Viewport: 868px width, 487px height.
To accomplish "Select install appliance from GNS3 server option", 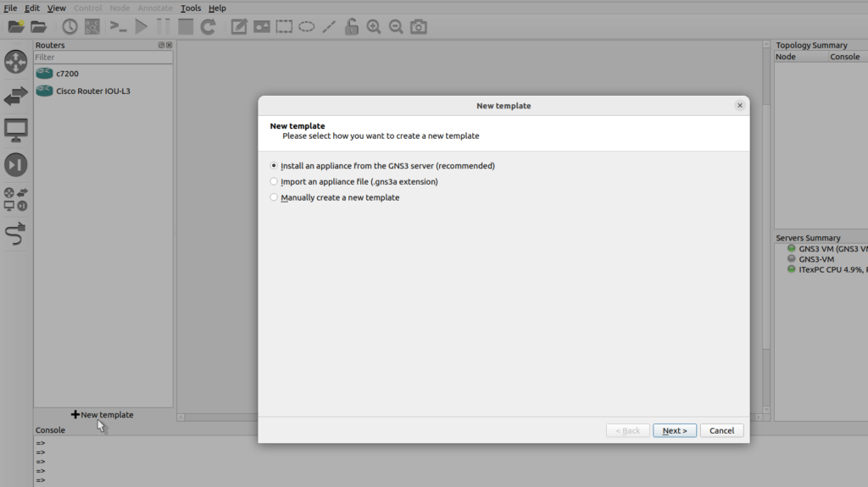I will (274, 166).
